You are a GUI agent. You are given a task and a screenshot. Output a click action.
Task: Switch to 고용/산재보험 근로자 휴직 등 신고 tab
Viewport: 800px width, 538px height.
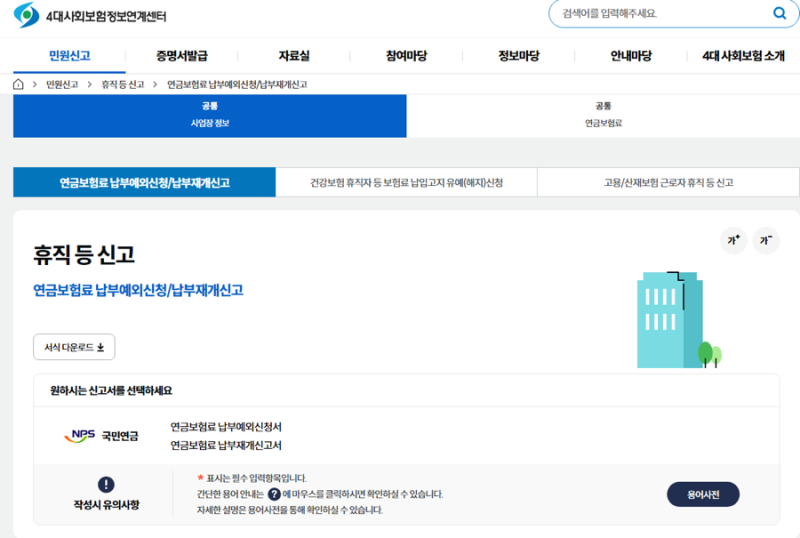pyautogui.click(x=668, y=182)
